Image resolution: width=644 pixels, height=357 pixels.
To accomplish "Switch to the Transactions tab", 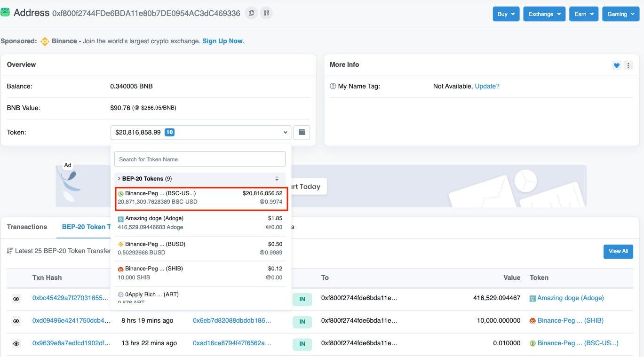I will tap(27, 227).
